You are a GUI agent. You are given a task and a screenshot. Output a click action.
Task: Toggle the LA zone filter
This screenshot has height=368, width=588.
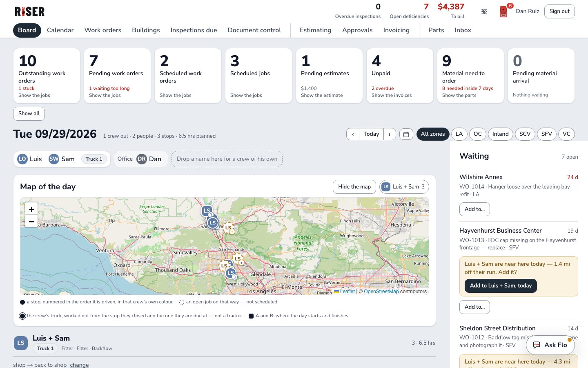(x=459, y=134)
